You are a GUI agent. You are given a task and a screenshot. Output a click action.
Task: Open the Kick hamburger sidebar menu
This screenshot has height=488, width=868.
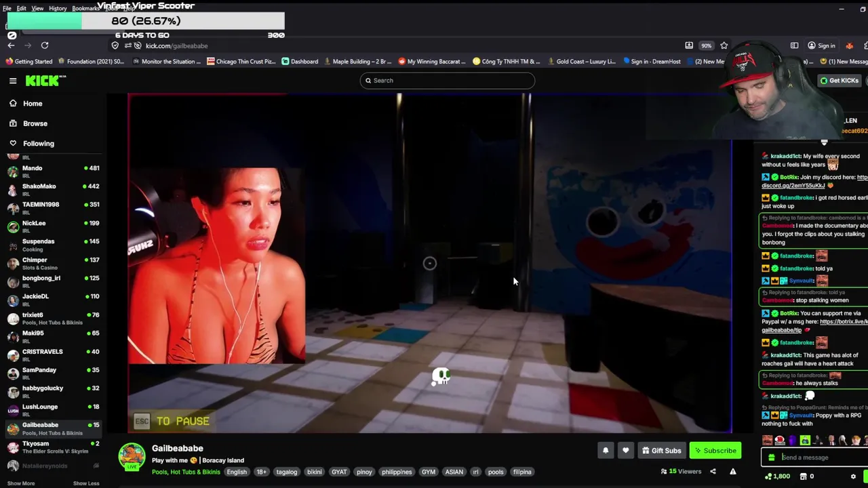[x=13, y=81]
